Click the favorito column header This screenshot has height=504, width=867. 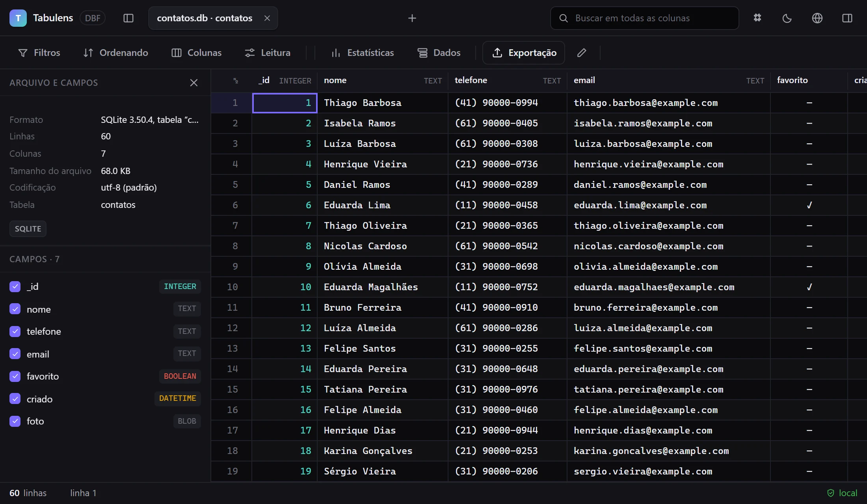[x=809, y=81]
